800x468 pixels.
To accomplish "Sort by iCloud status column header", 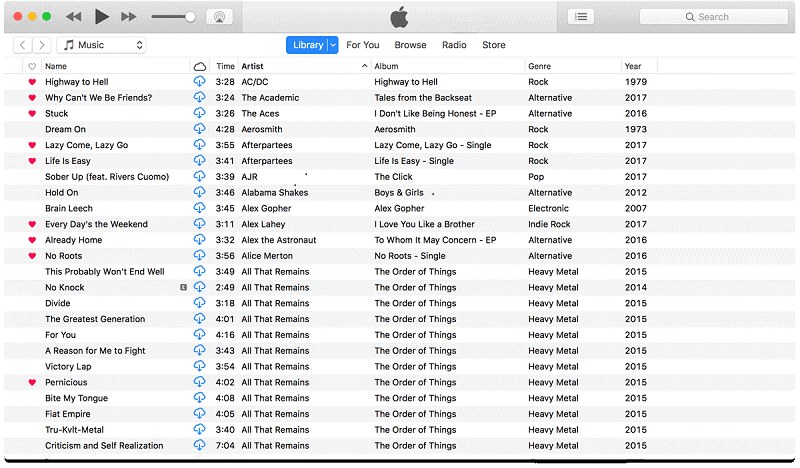I will 200,66.
